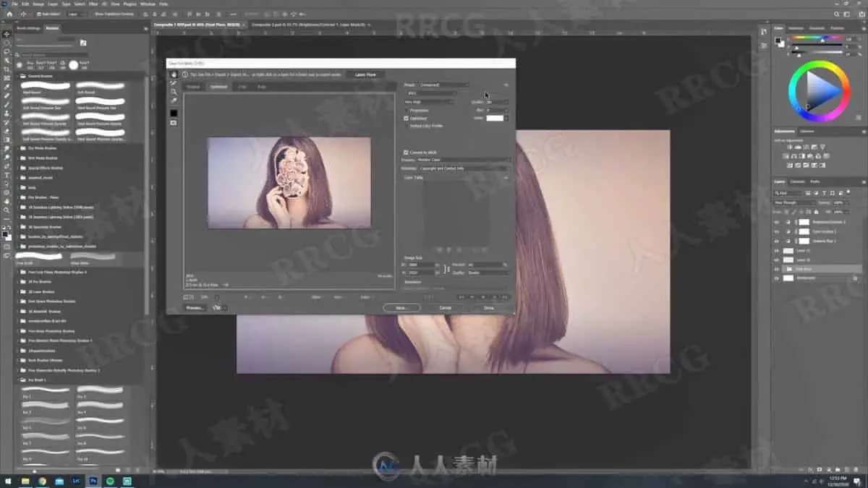Viewport: 868px width, 488px height.
Task: Click the Cancel button in the dialog
Action: pos(446,308)
